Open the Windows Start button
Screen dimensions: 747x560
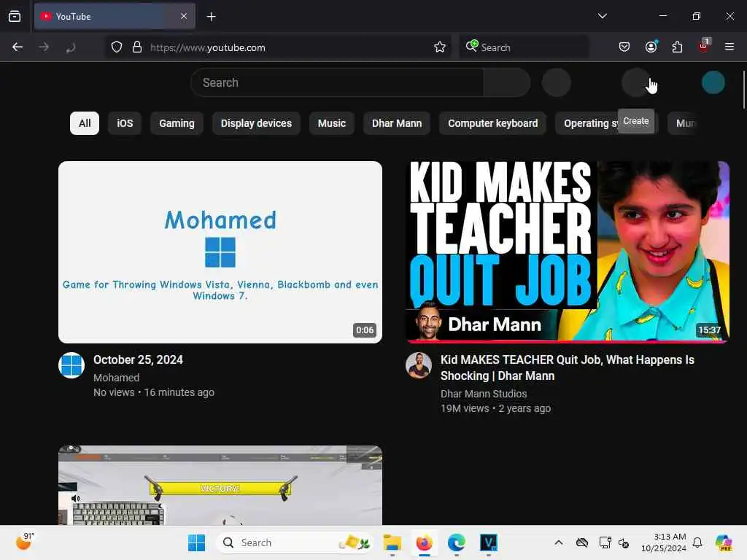tap(196, 542)
